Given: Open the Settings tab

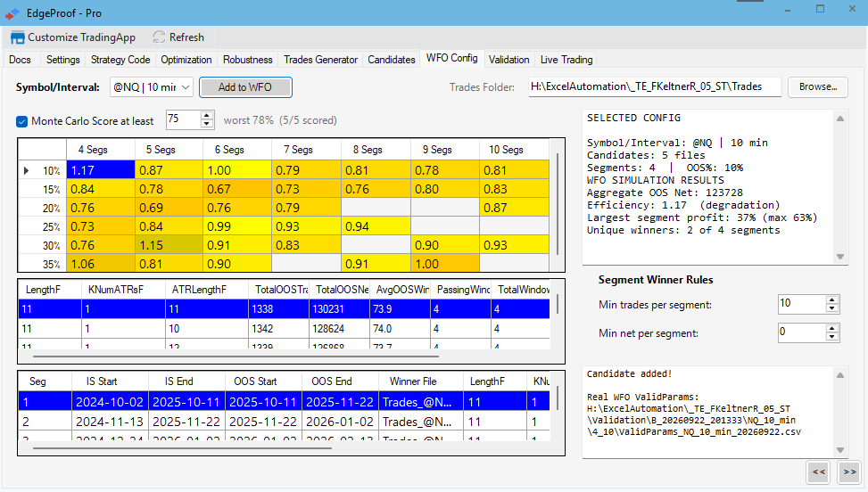Looking at the screenshot, I should (x=62, y=60).
